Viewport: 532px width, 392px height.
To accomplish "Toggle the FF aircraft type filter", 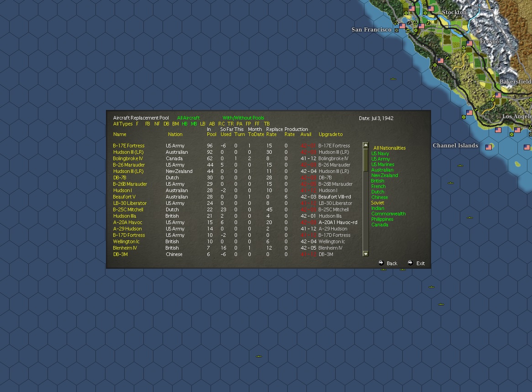I will (257, 124).
